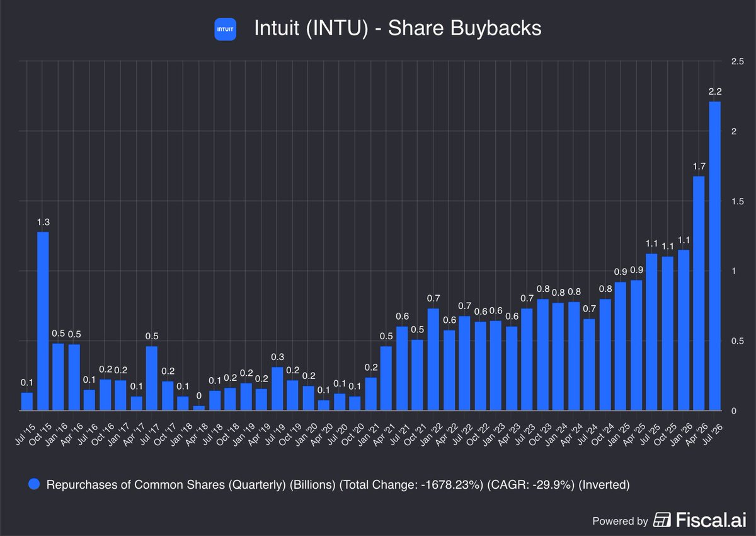Click the Jul '21 bar valued 0.6
The height and width of the screenshot is (536, 756).
401,368
